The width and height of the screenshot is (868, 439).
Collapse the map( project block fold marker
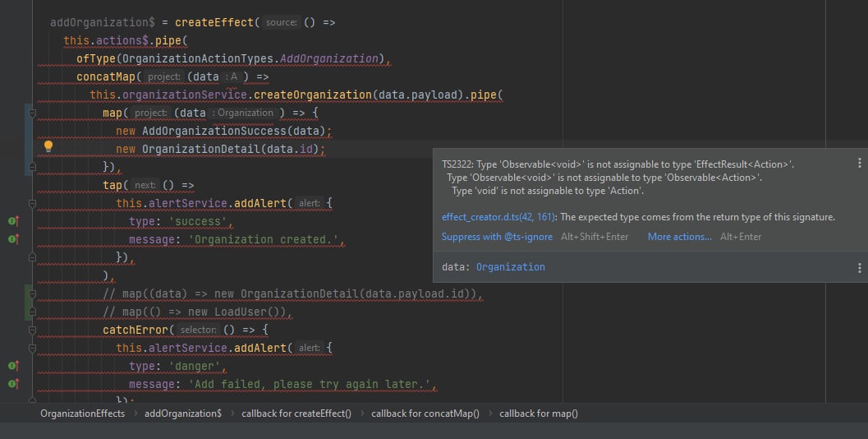click(x=32, y=113)
